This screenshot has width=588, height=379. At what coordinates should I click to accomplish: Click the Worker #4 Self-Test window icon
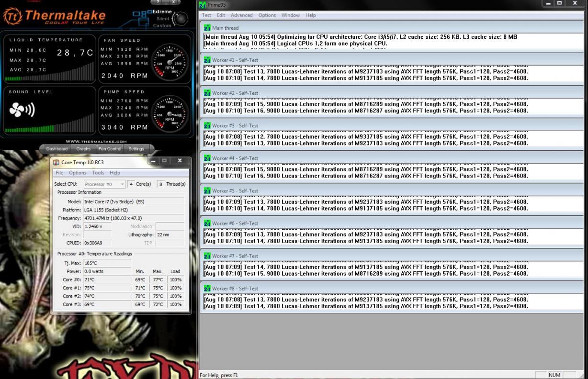pyautogui.click(x=207, y=158)
